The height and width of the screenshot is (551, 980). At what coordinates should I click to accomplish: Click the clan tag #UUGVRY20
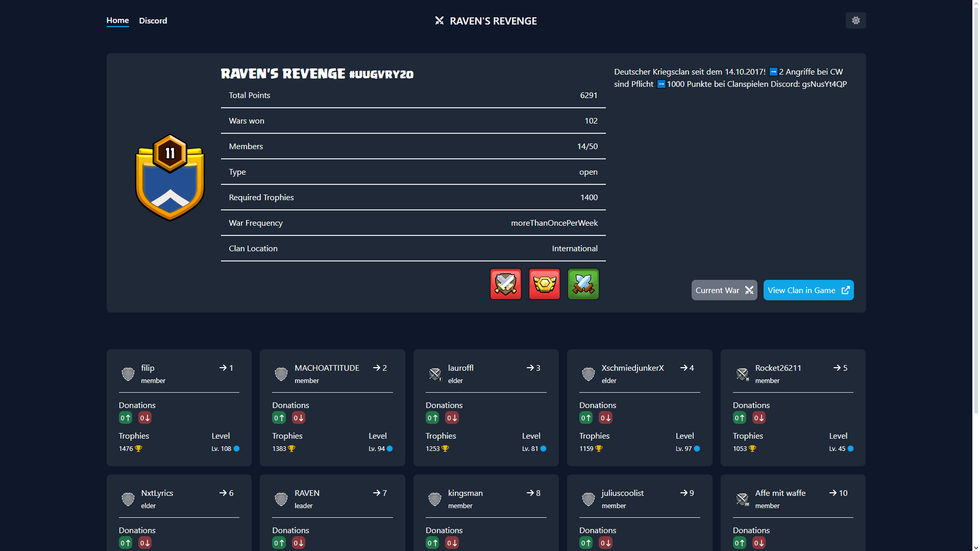point(381,75)
